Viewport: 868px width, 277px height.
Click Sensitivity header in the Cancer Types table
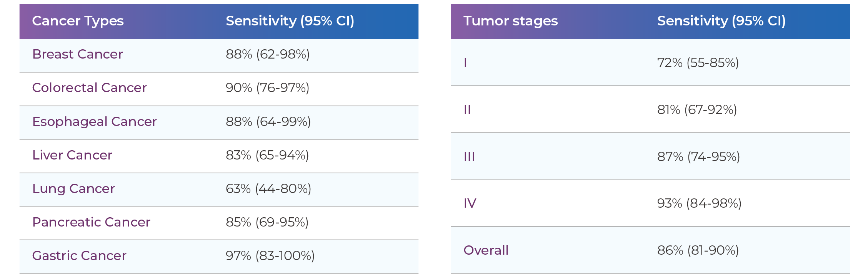point(290,21)
